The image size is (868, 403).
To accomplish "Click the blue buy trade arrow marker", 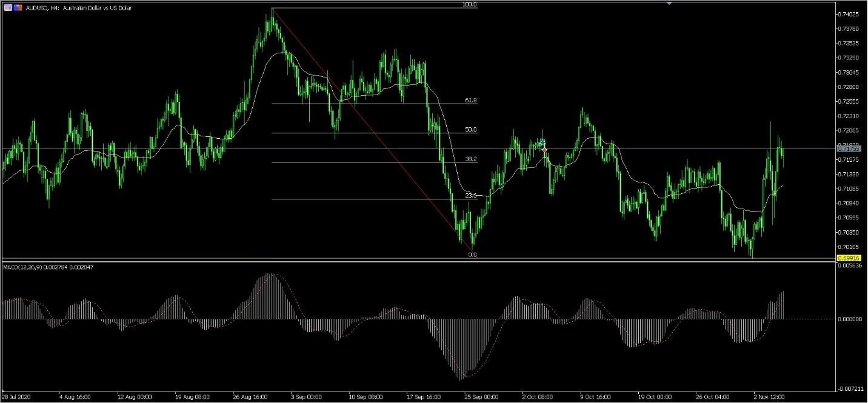I will [x=542, y=142].
